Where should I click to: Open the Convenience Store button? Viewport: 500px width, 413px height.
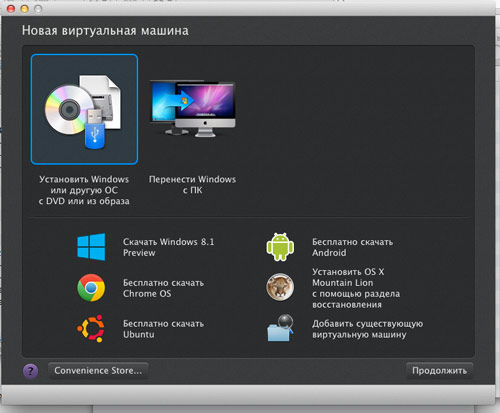[x=98, y=371]
